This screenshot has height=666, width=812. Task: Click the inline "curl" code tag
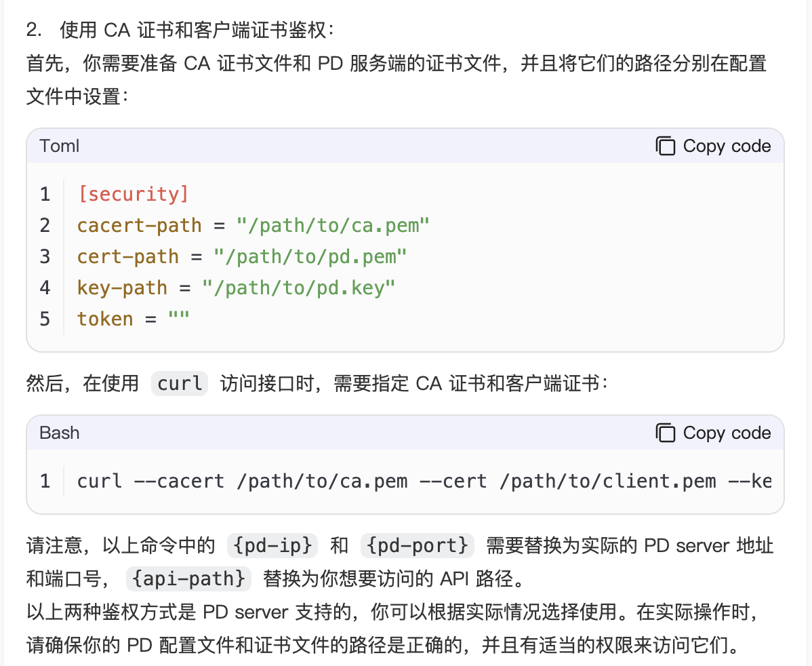tap(180, 384)
